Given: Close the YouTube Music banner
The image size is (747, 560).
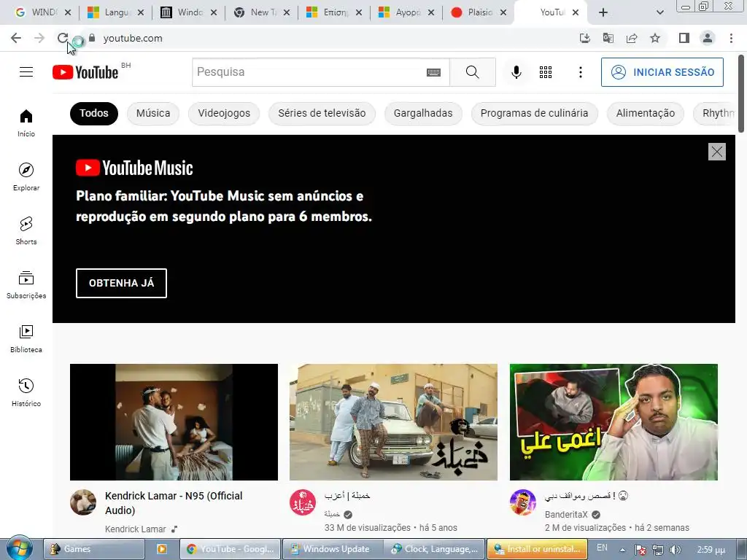Looking at the screenshot, I should coord(717,152).
